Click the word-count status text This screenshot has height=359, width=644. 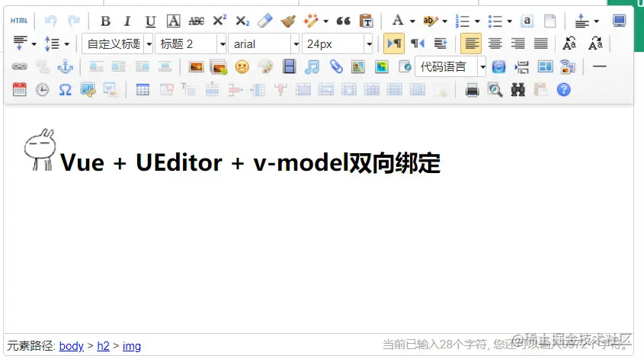click(x=507, y=345)
